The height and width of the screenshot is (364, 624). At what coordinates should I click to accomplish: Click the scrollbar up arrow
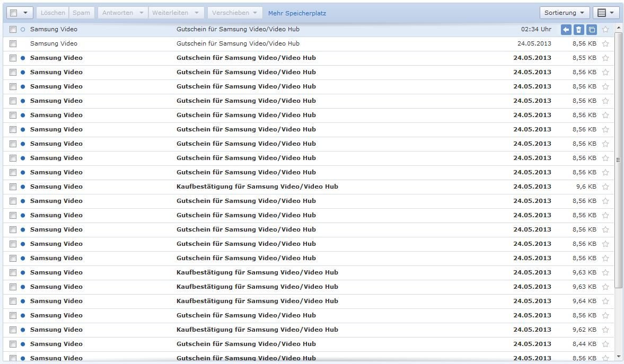tap(618, 28)
